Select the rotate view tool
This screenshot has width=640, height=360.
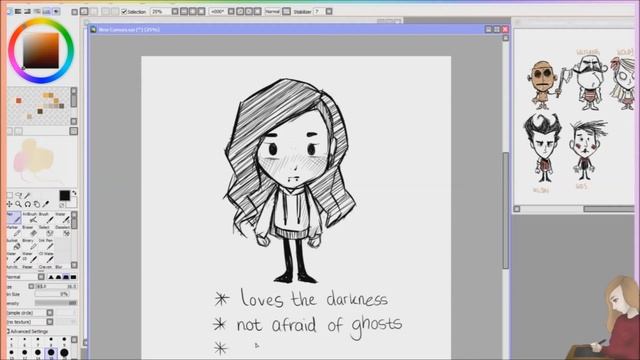[x=27, y=204]
